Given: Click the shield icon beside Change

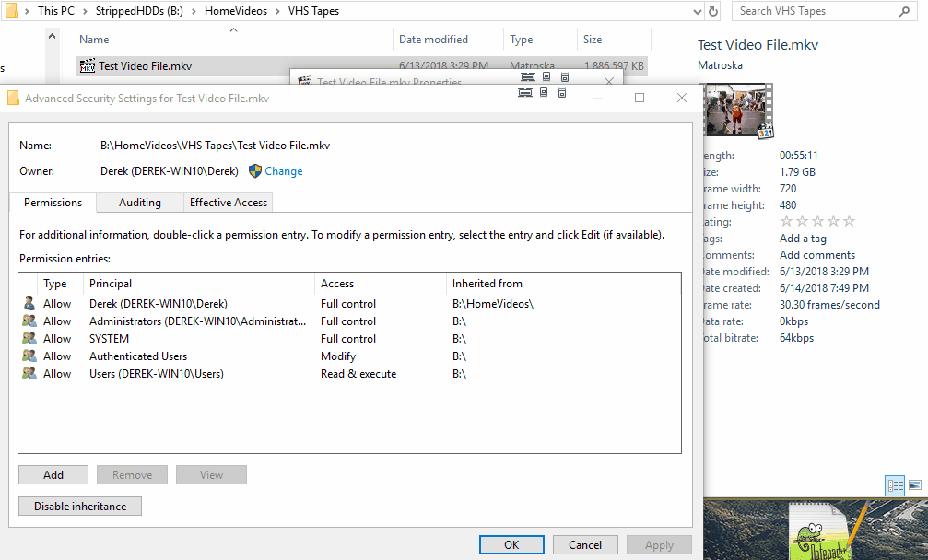Looking at the screenshot, I should [x=255, y=171].
